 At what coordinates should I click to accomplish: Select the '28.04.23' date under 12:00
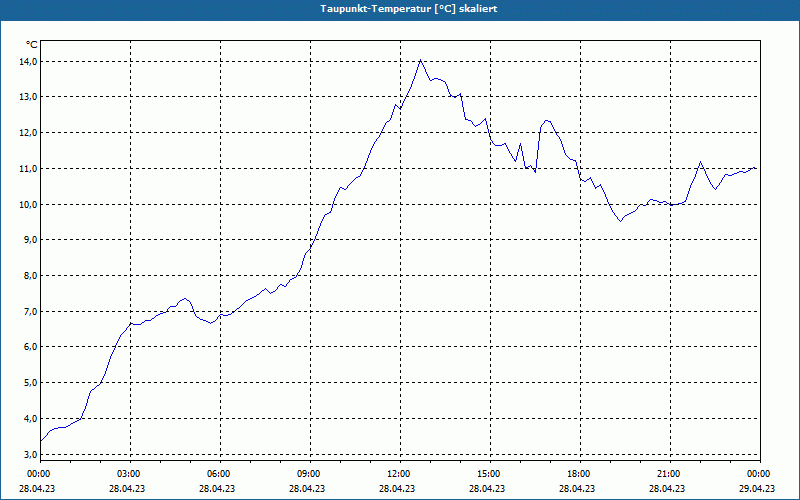(397, 488)
